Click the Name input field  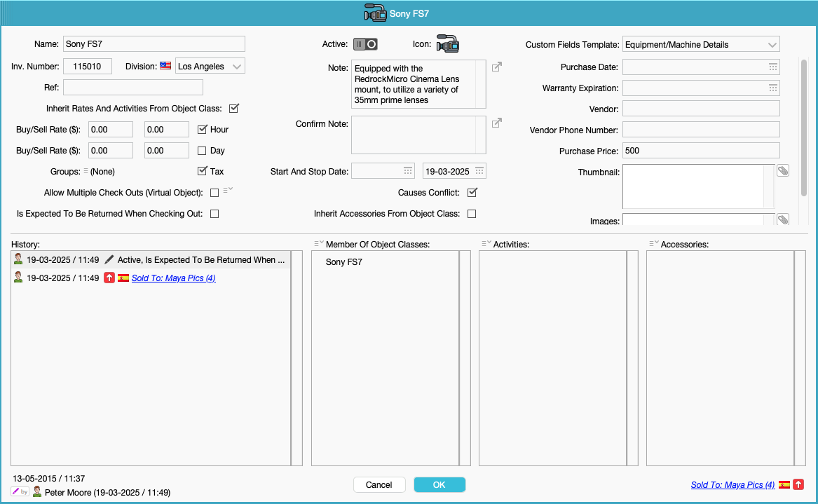pos(154,44)
